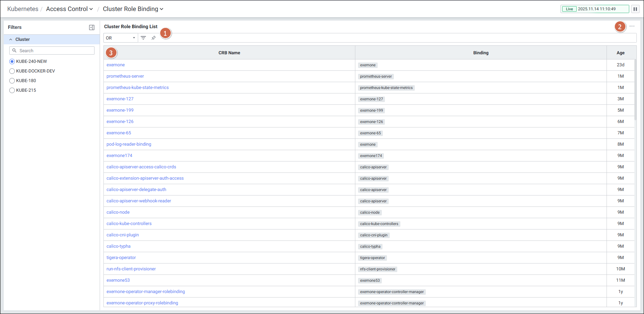Open the three-dot more options menu
The height and width of the screenshot is (314, 644).
632,26
